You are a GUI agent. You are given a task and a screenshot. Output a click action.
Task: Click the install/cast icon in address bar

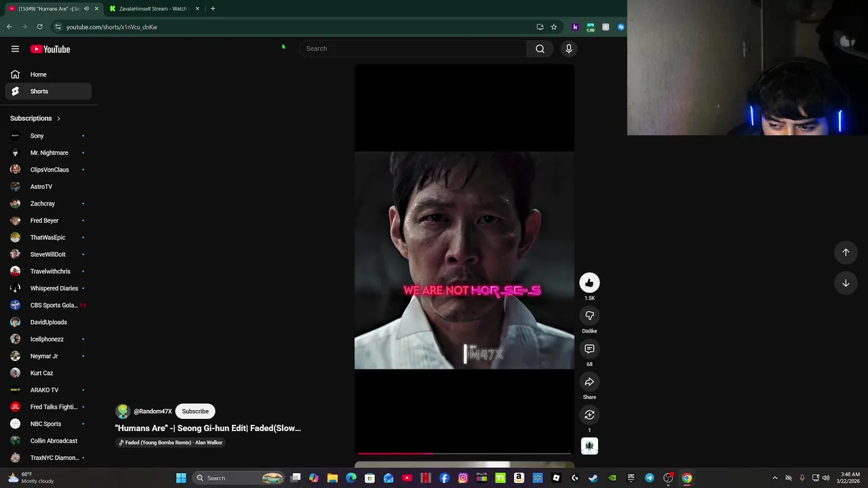click(x=540, y=27)
